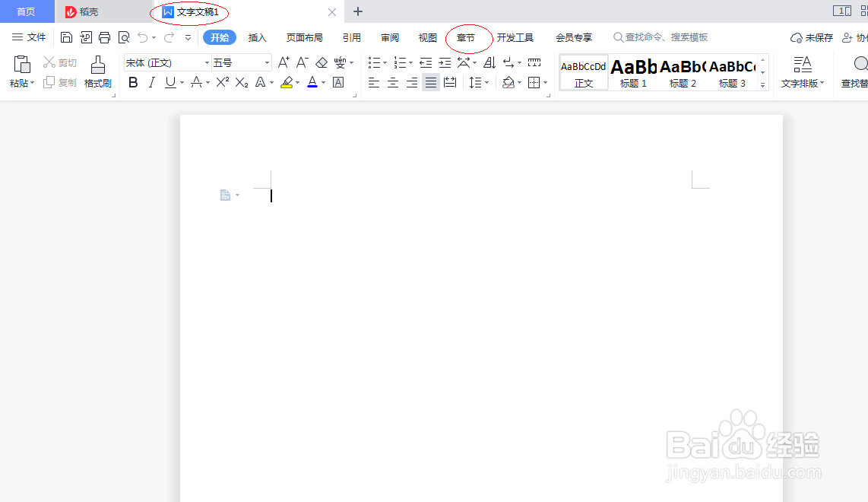Viewport: 868px width, 502px height.
Task: Set center text alignment
Action: (x=393, y=83)
